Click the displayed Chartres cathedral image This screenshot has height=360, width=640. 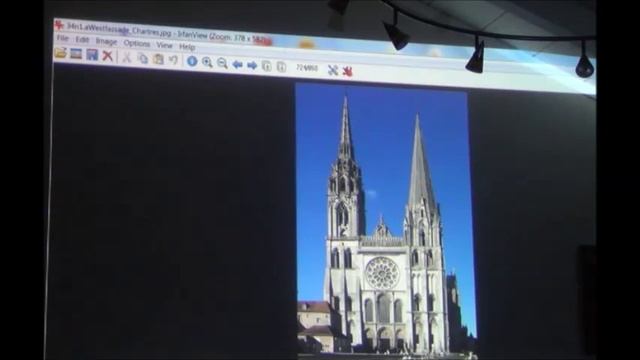pyautogui.click(x=386, y=220)
